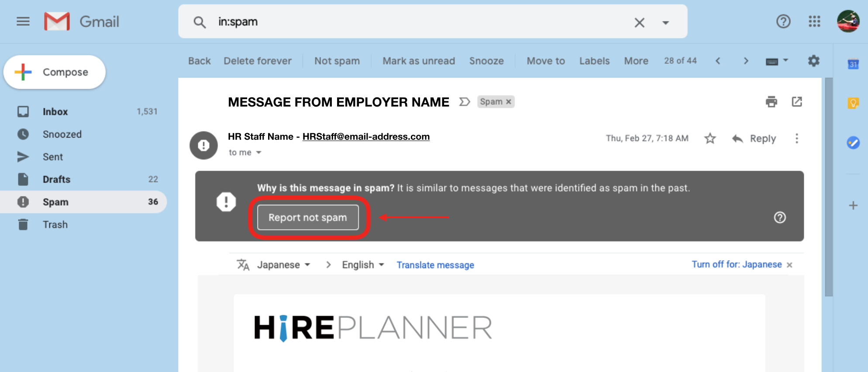Click in the search field text

click(x=238, y=22)
